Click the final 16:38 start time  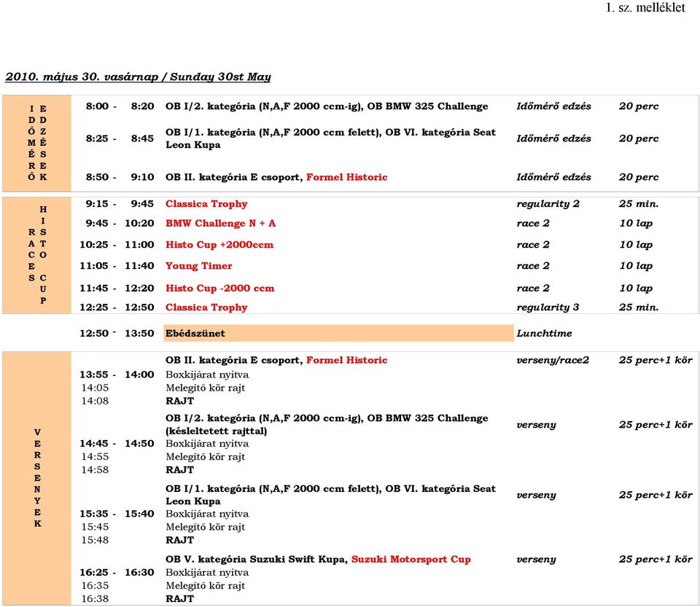[x=95, y=598]
